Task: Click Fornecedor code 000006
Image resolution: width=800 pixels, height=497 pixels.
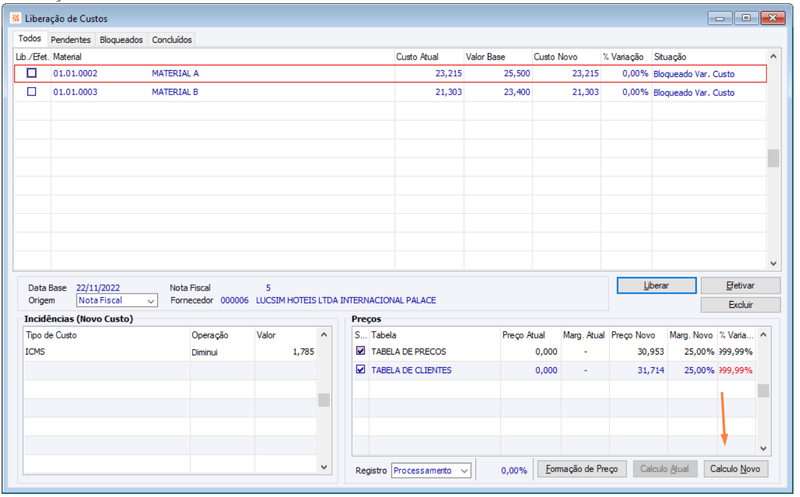Action: point(234,301)
